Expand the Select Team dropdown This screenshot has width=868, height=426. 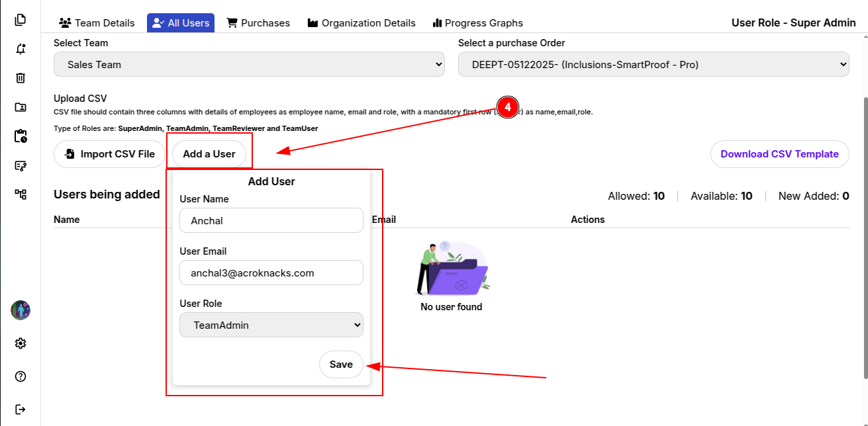249,65
